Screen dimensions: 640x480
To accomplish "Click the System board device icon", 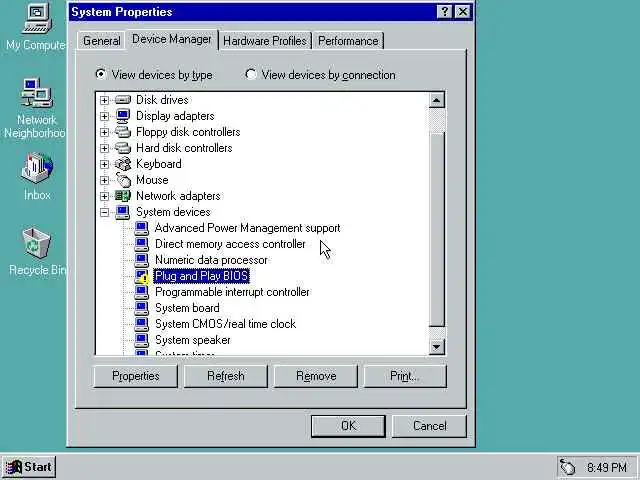I will tap(142, 308).
